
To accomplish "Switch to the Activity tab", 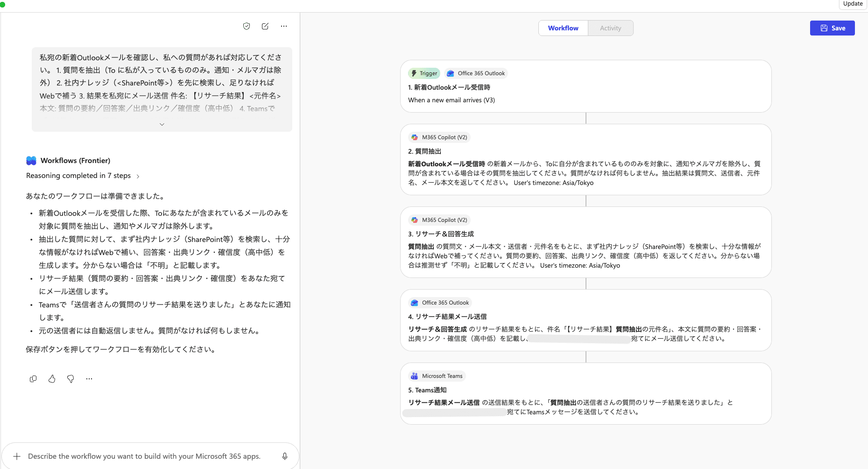I will [x=610, y=28].
